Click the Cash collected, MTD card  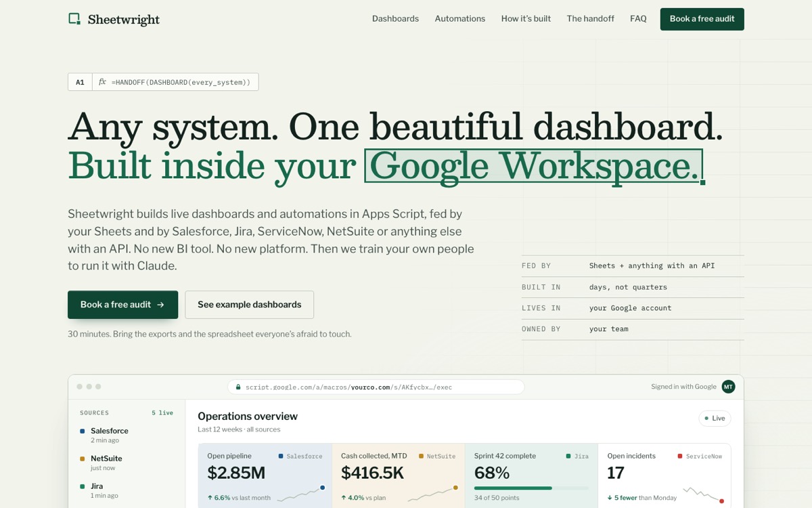tap(399, 476)
